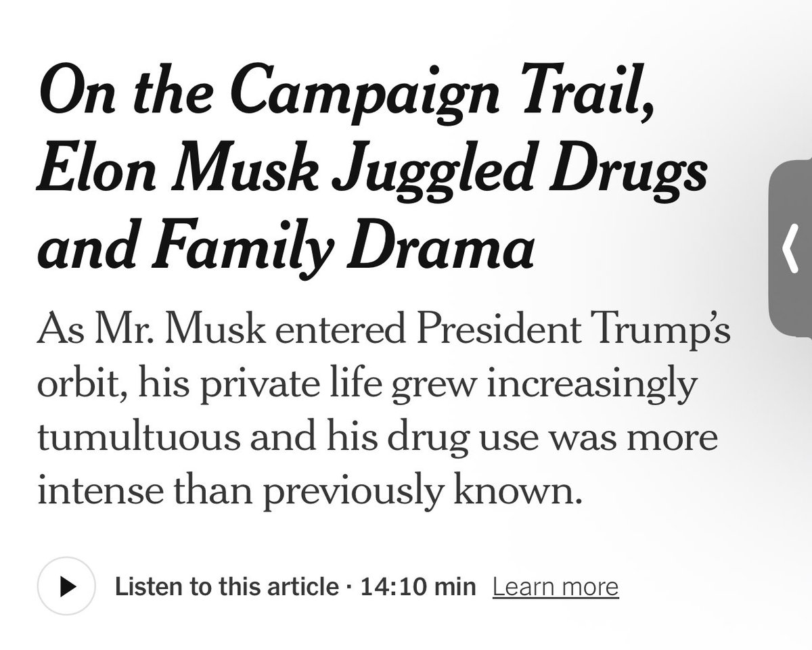Open the Learn more link
This screenshot has width=812, height=650.
coord(556,586)
